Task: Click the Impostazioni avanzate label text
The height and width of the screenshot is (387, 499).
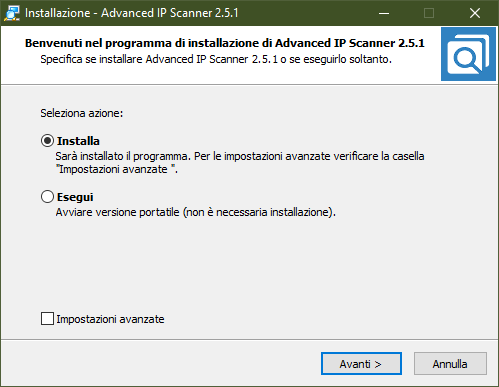Action: tap(110, 319)
